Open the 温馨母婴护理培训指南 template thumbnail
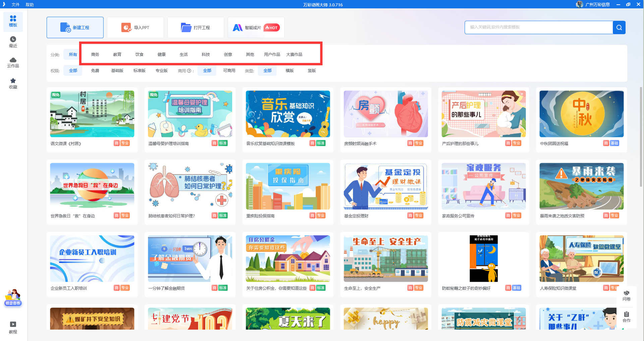The image size is (644, 341). click(x=190, y=114)
